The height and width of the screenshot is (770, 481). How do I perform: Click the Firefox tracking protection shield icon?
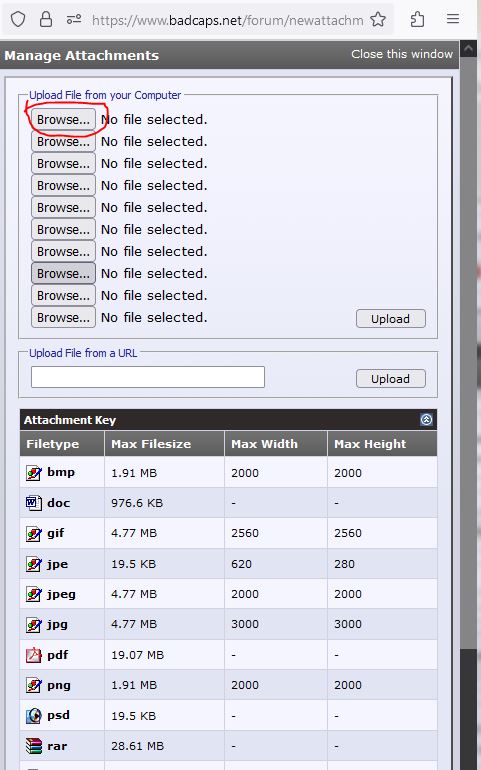point(18,20)
